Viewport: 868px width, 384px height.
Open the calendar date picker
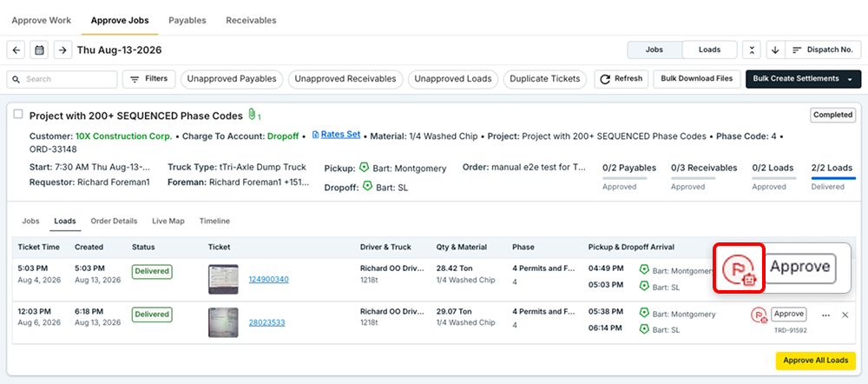(x=39, y=50)
